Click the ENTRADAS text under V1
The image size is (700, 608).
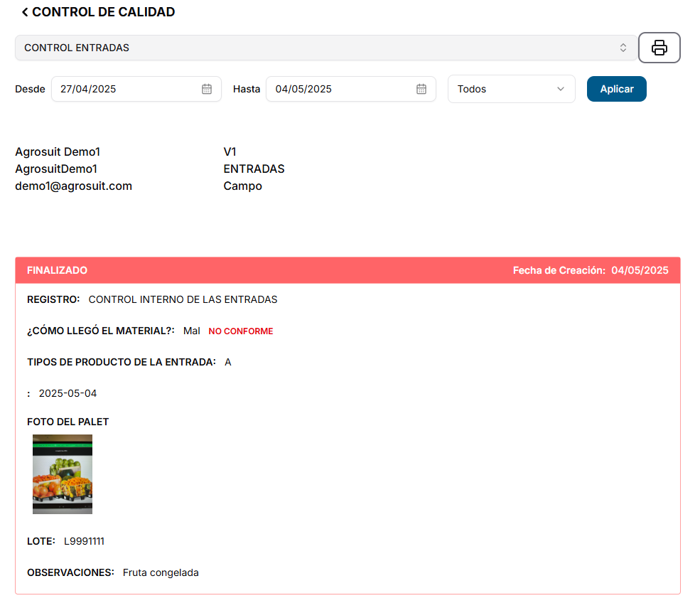pos(254,169)
